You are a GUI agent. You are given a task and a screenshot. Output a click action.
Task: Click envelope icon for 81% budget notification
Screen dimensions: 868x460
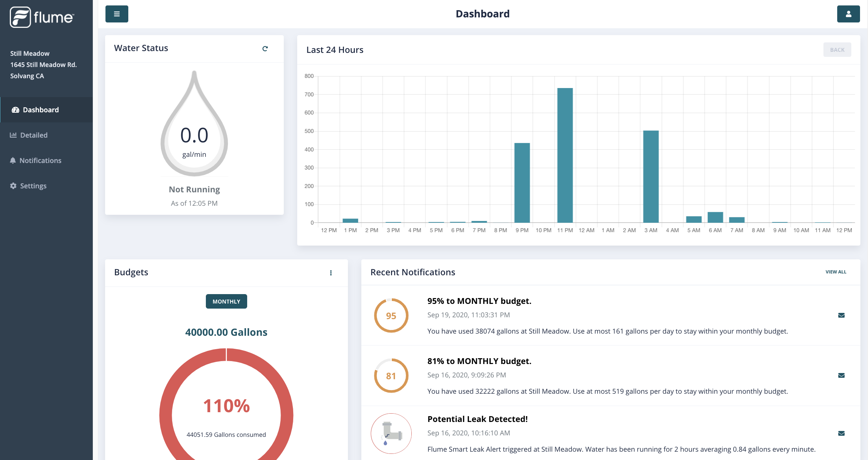tap(842, 375)
